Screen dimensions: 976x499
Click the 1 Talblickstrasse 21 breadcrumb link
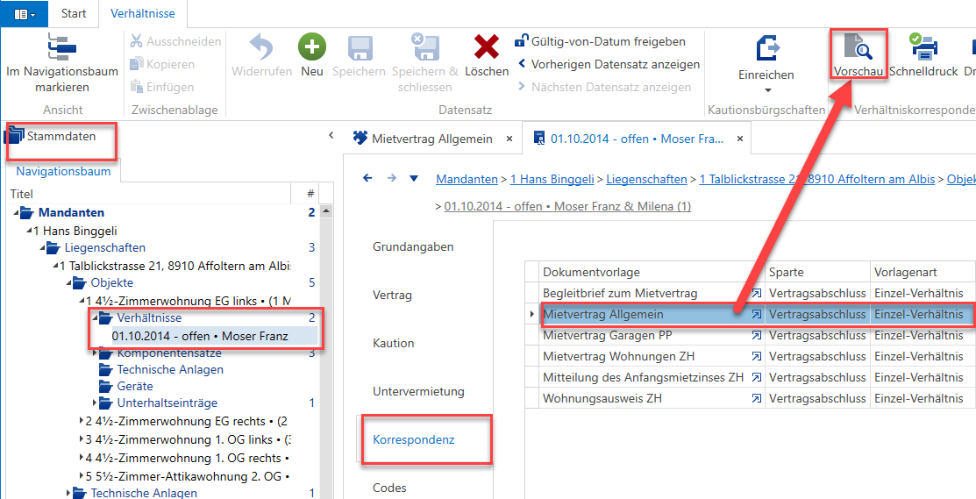pyautogui.click(x=817, y=179)
